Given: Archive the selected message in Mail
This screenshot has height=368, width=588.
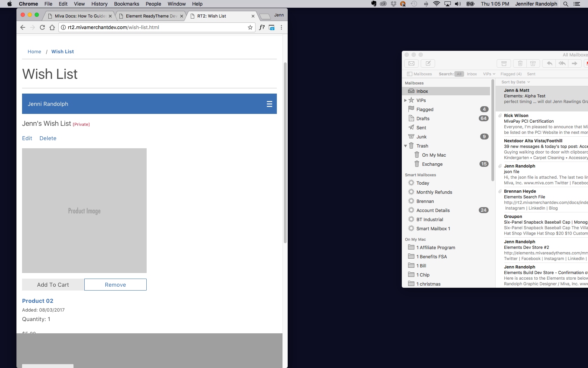Looking at the screenshot, I should tap(504, 63).
